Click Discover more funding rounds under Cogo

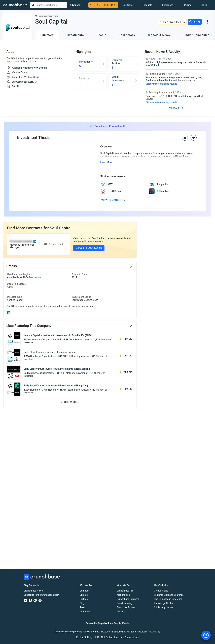tap(161, 102)
